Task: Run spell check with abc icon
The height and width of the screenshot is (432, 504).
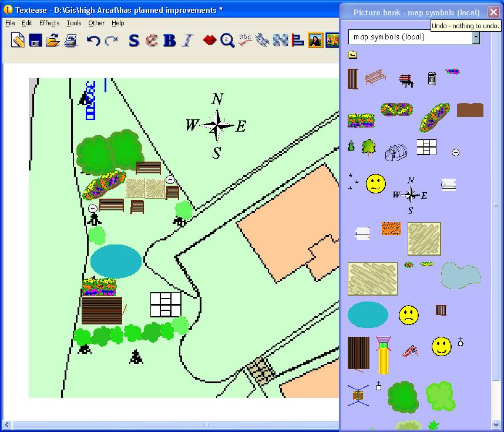Action: [246, 40]
